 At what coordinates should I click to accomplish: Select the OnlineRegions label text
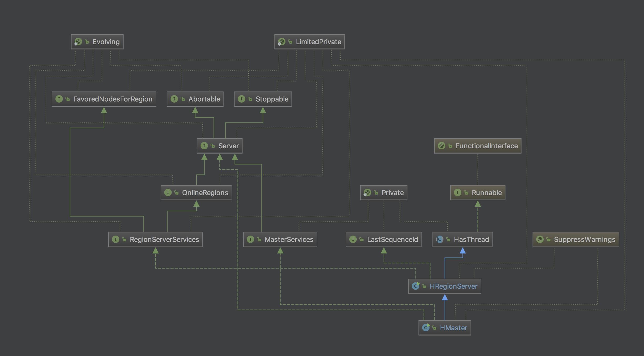[205, 193]
